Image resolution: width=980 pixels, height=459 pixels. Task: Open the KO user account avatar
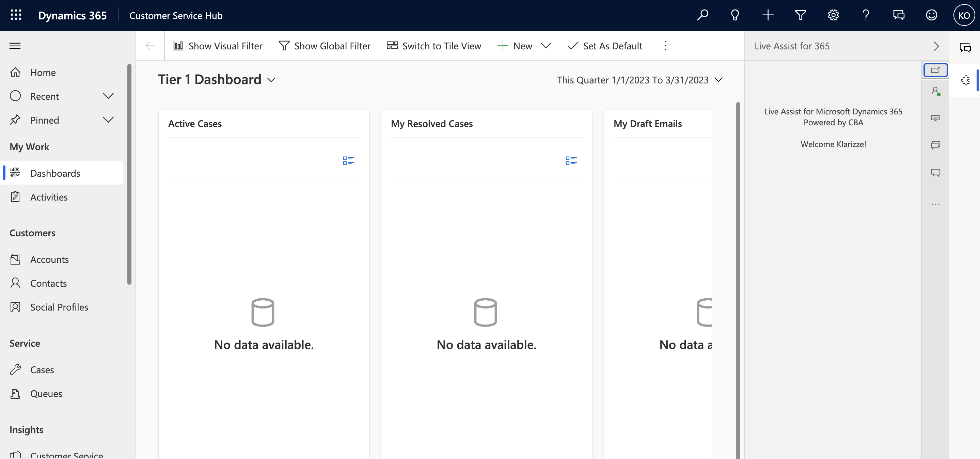pos(964,15)
